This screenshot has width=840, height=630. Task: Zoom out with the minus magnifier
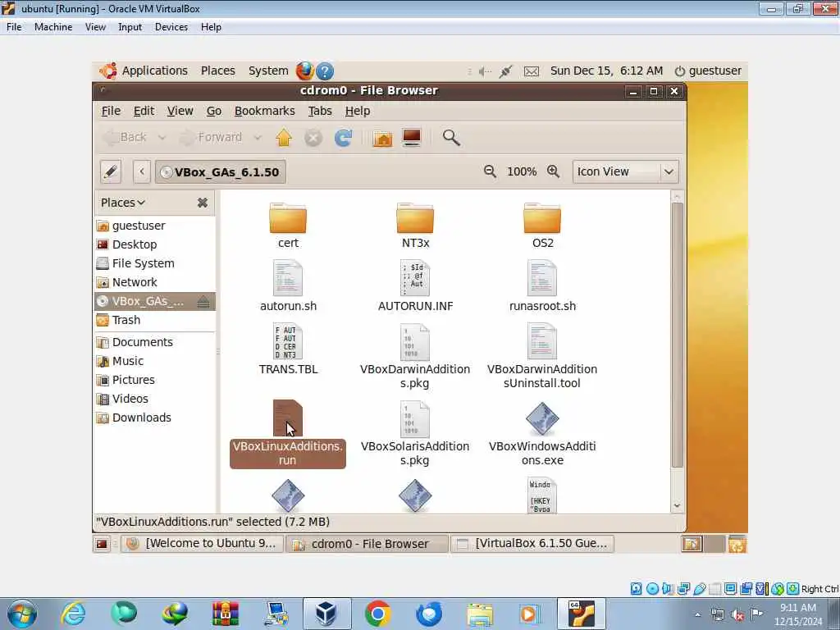pos(490,171)
